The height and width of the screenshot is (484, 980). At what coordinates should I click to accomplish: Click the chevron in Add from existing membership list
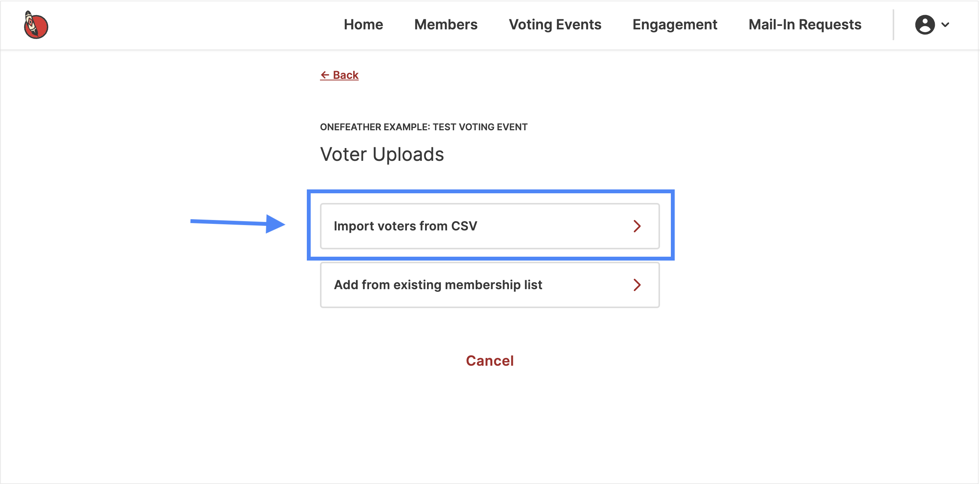637,285
